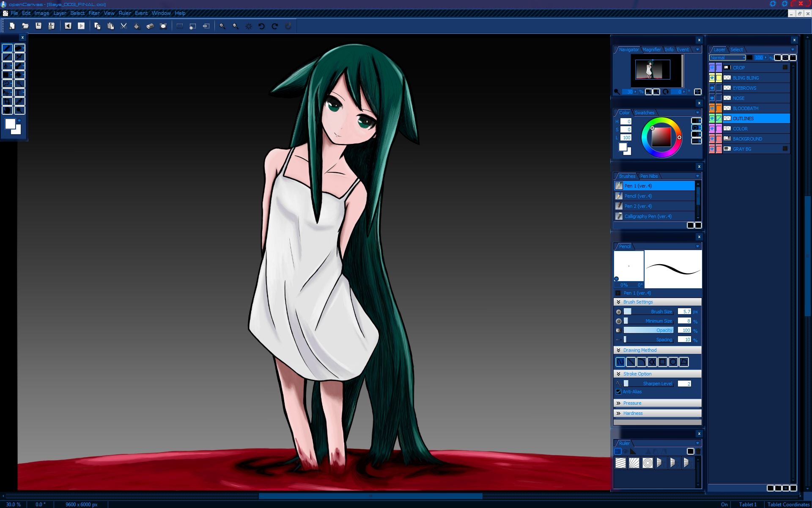Open the layer blend mode Normal dropdown
The image size is (812, 508).
click(x=727, y=58)
